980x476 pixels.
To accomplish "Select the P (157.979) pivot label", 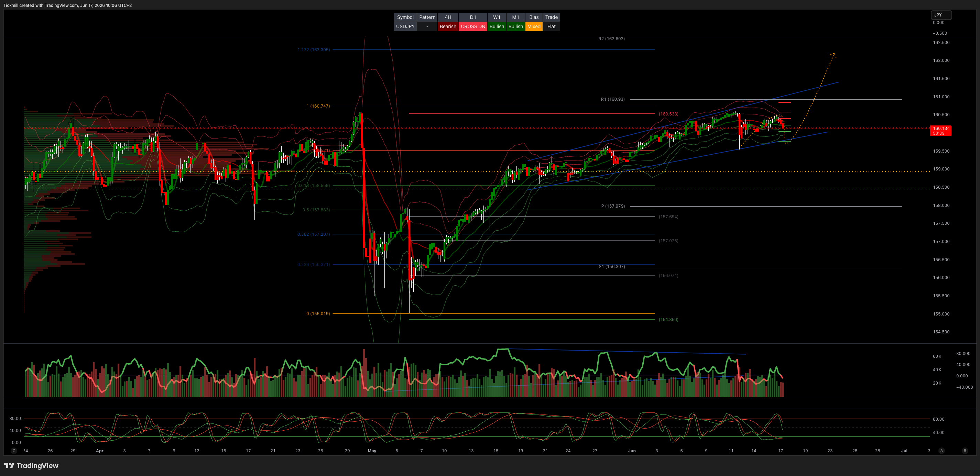I will coord(613,206).
